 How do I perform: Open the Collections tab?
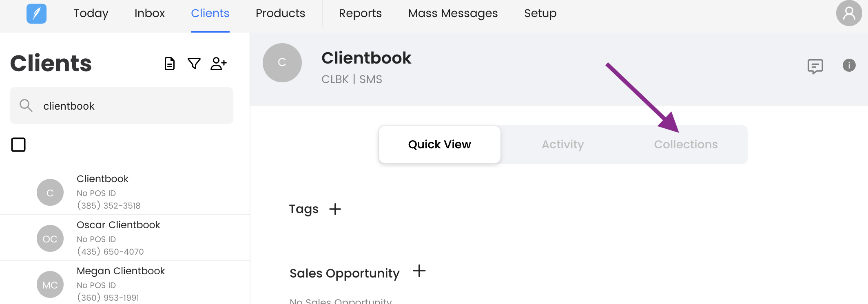(x=686, y=145)
